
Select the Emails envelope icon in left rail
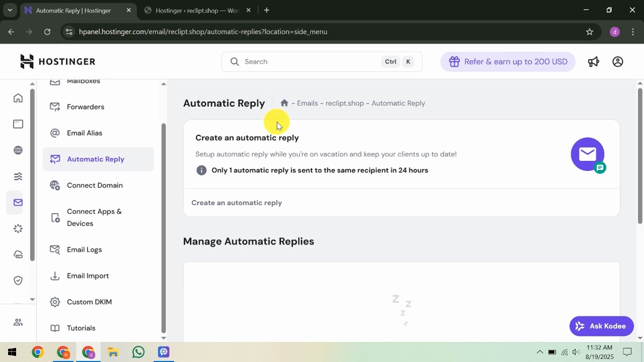pyautogui.click(x=18, y=203)
